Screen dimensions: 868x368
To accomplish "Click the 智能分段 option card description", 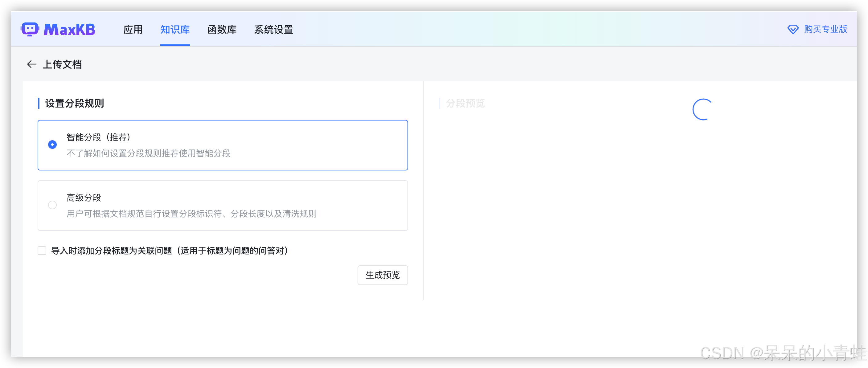I will pyautogui.click(x=148, y=153).
